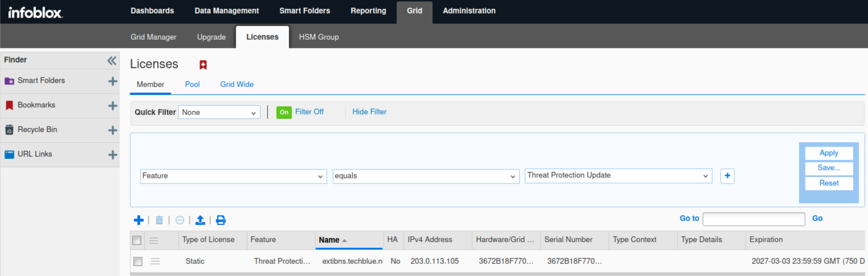Open the Administration menu
The width and height of the screenshot is (868, 276).
[469, 11]
